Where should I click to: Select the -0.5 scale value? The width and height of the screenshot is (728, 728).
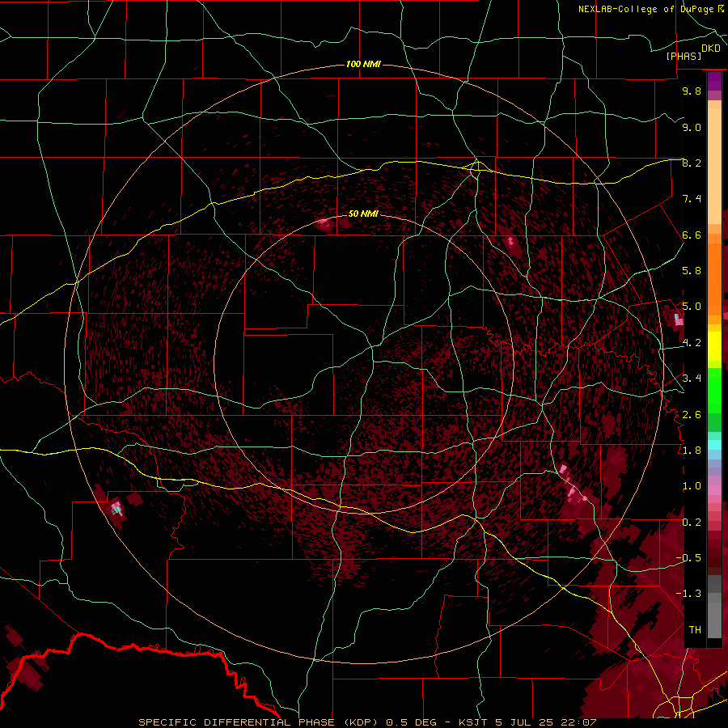pyautogui.click(x=688, y=558)
